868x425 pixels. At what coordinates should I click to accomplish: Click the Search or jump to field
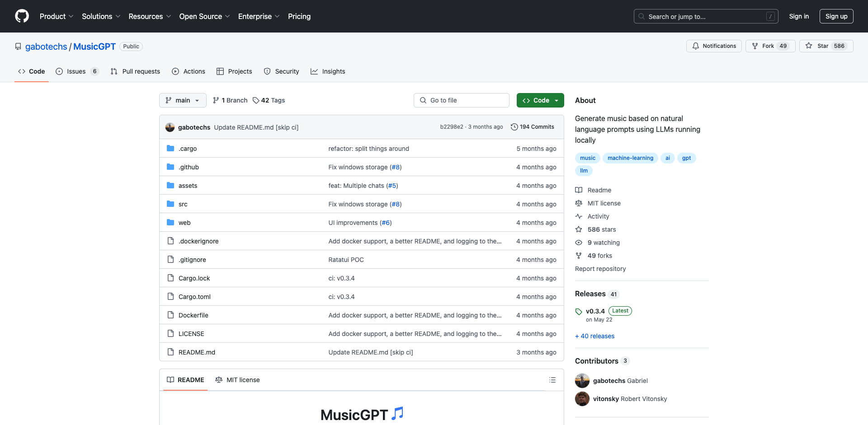click(706, 16)
